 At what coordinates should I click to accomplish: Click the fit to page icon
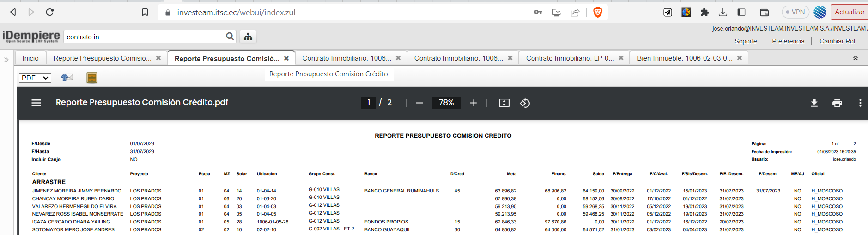point(504,103)
